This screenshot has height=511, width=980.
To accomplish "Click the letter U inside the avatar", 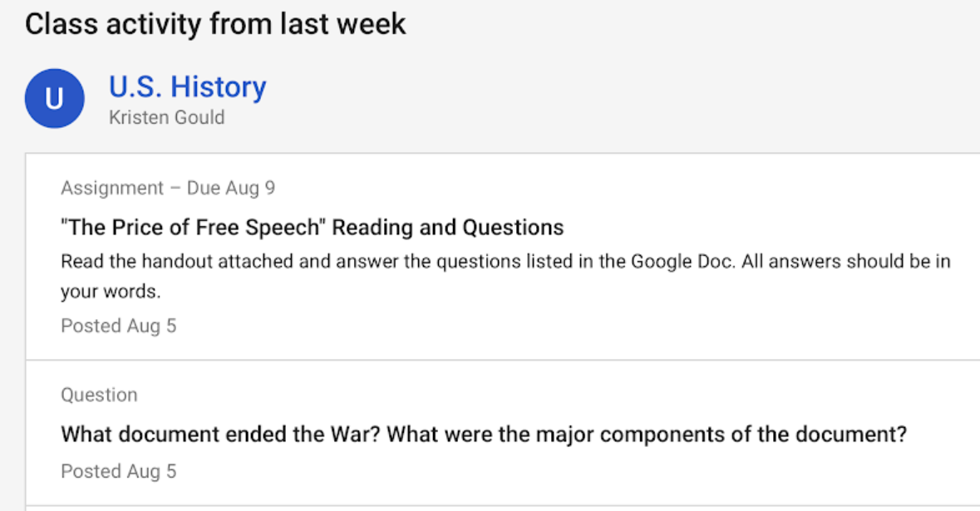I will point(54,99).
